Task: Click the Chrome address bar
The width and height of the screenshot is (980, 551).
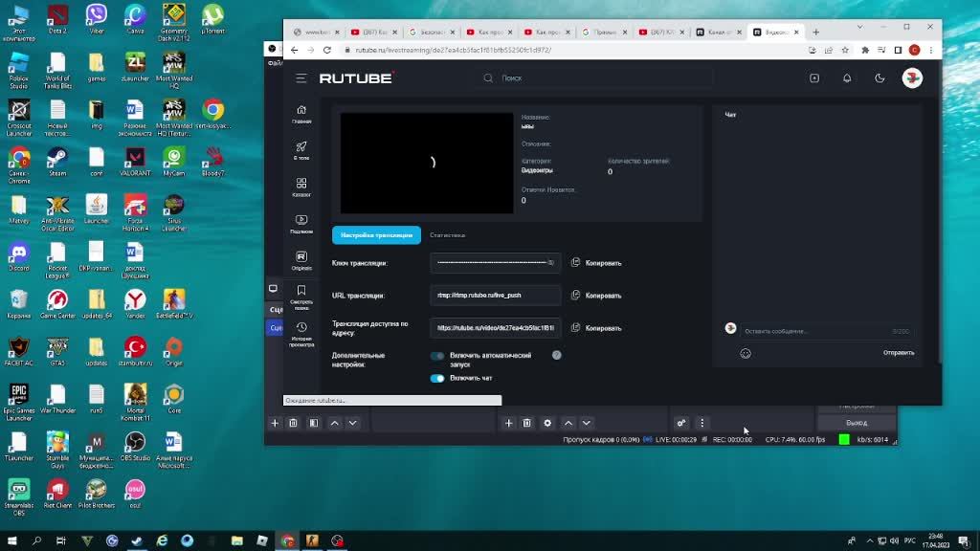Action: 578,50
